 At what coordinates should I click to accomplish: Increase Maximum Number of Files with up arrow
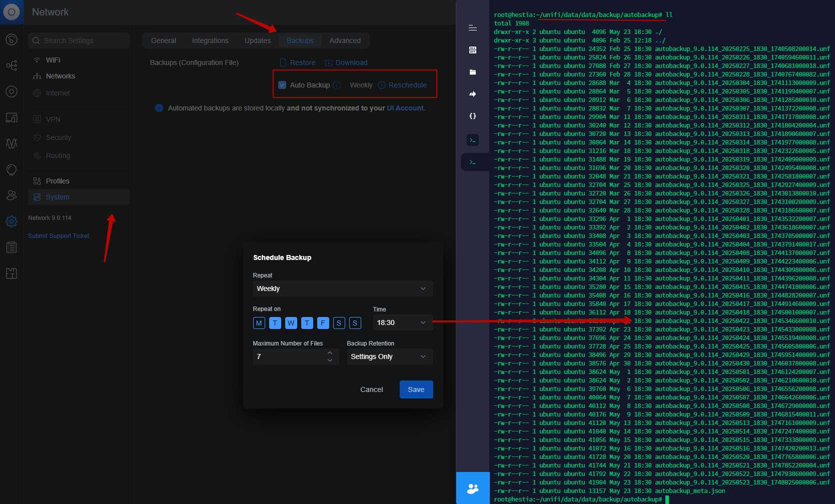(x=330, y=353)
